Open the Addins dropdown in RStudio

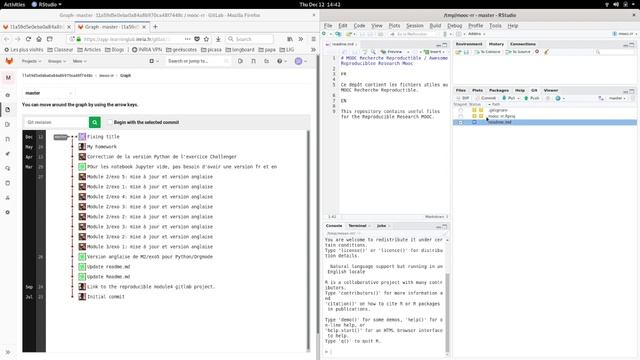476,34
